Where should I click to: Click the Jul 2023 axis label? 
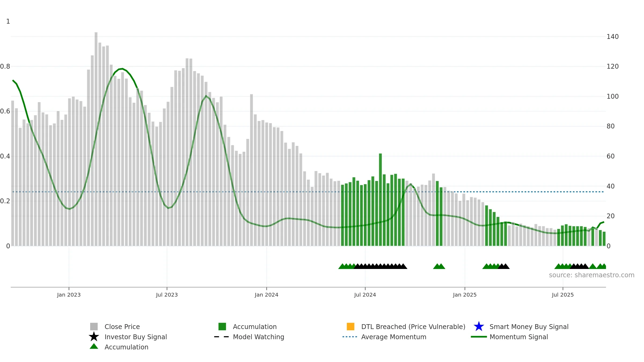[167, 295]
